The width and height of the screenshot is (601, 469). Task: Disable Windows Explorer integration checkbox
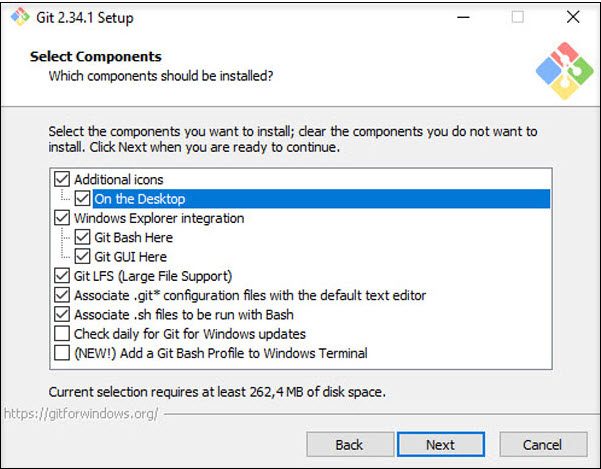[63, 218]
